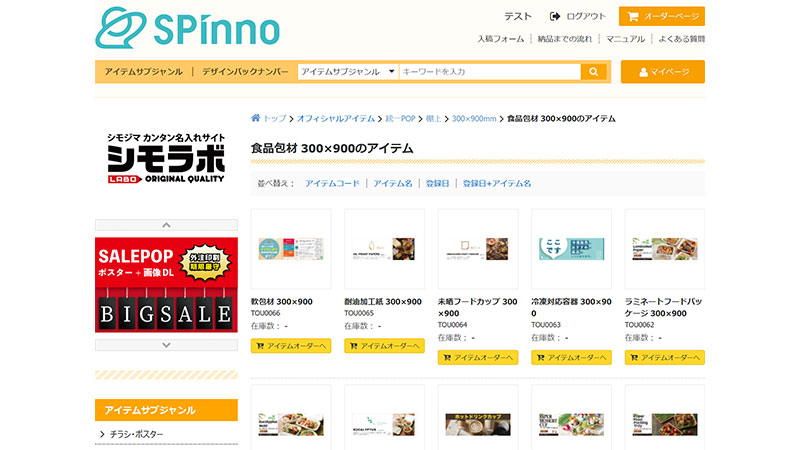This screenshot has width=800, height=450.
Task: Sort by 登録日+アイテム名
Action: pos(497,183)
